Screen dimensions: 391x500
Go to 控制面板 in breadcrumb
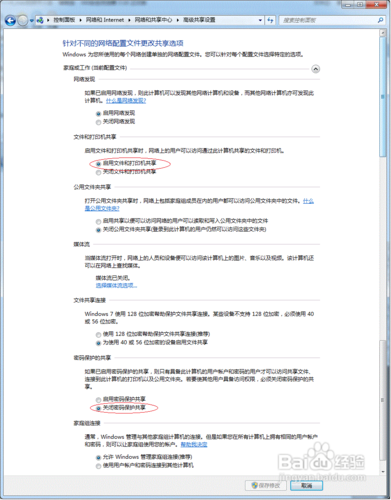(x=64, y=20)
